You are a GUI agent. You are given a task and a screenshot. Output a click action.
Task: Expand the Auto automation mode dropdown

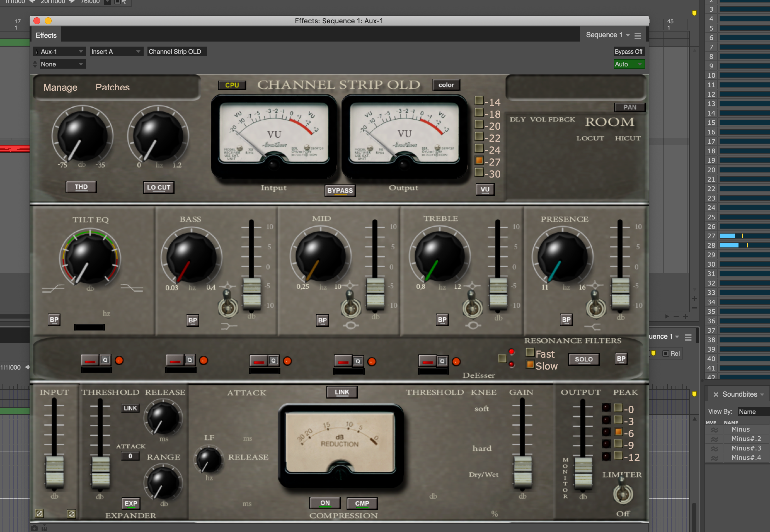coord(629,64)
